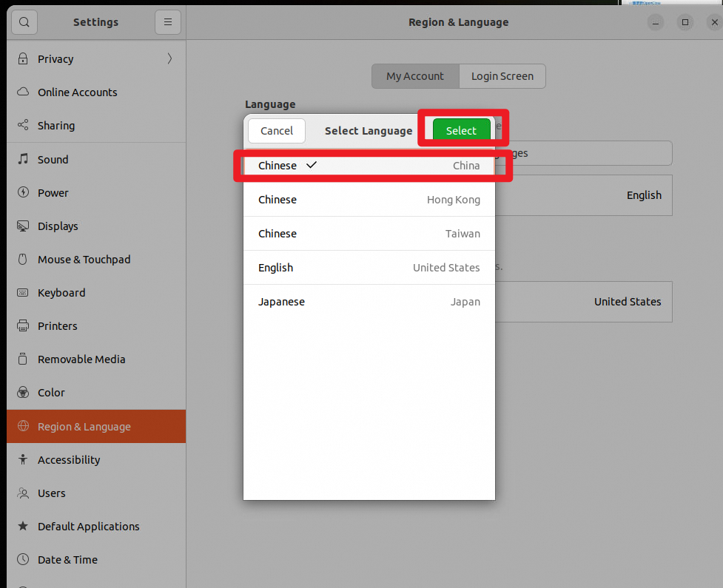Click the search icon in Settings header
723x588 pixels.
point(24,22)
